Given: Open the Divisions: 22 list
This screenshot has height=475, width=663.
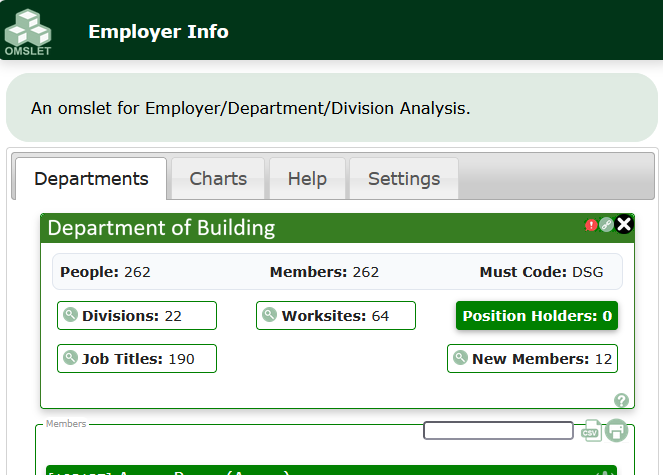Looking at the screenshot, I should [x=137, y=316].
